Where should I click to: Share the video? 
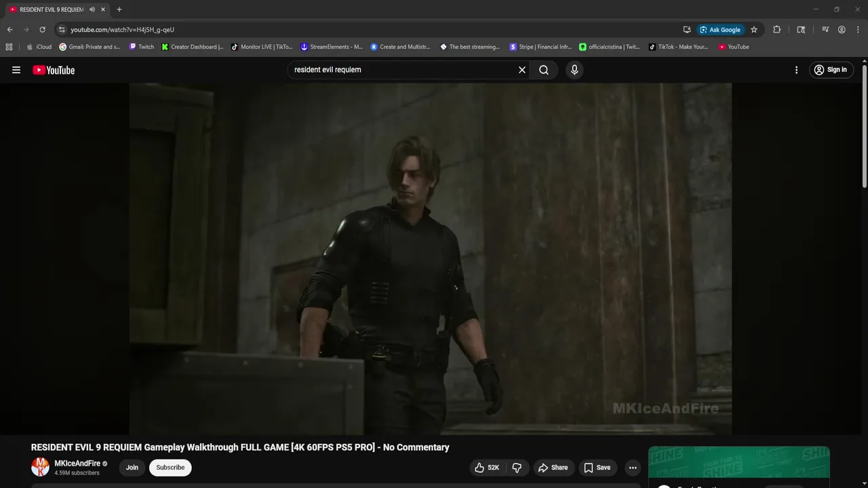click(x=553, y=468)
